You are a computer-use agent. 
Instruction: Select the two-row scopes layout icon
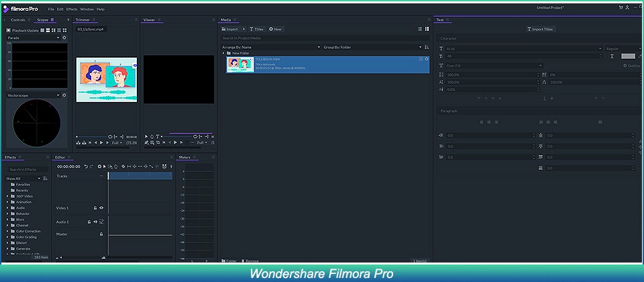(48, 30)
